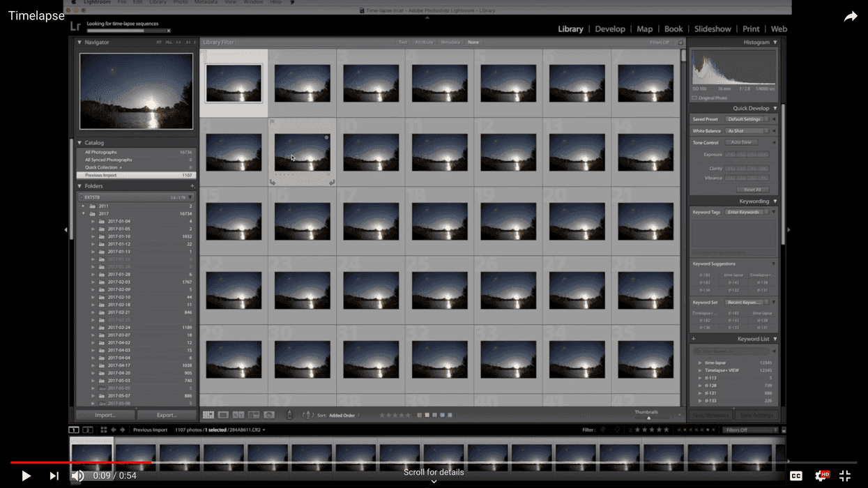Apply Auto Tone in Quick Develop
This screenshot has width=868, height=488.
[x=741, y=143]
